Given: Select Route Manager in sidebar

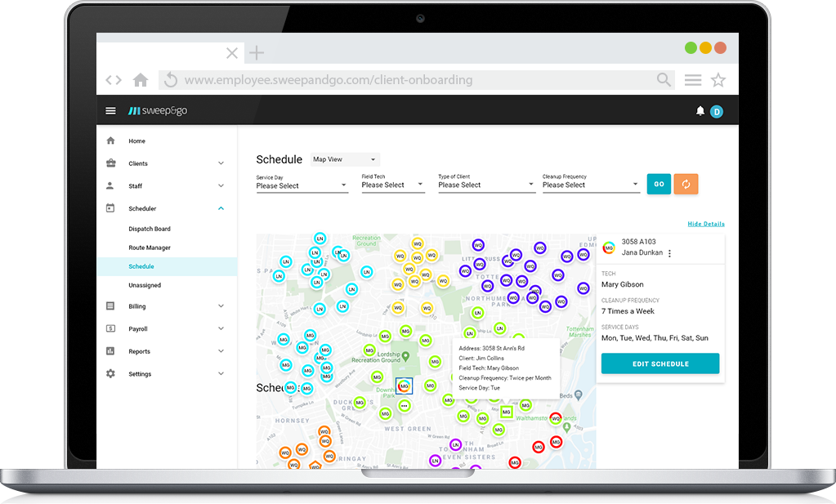Looking at the screenshot, I should tap(150, 248).
